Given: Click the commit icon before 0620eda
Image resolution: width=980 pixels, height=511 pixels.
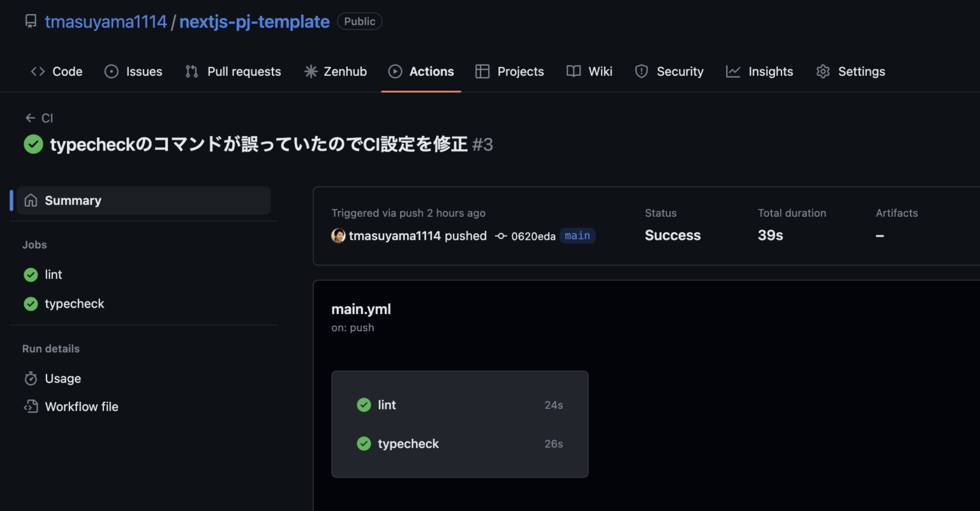Looking at the screenshot, I should pyautogui.click(x=501, y=235).
